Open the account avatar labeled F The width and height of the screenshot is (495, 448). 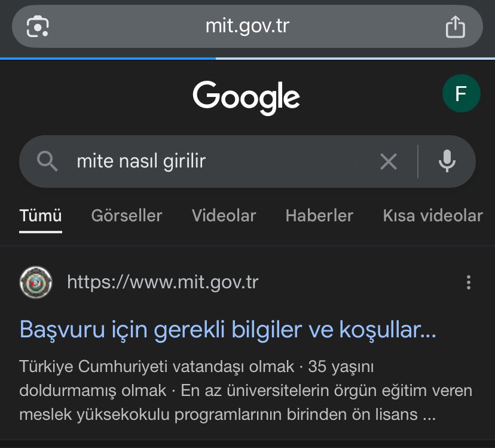461,93
